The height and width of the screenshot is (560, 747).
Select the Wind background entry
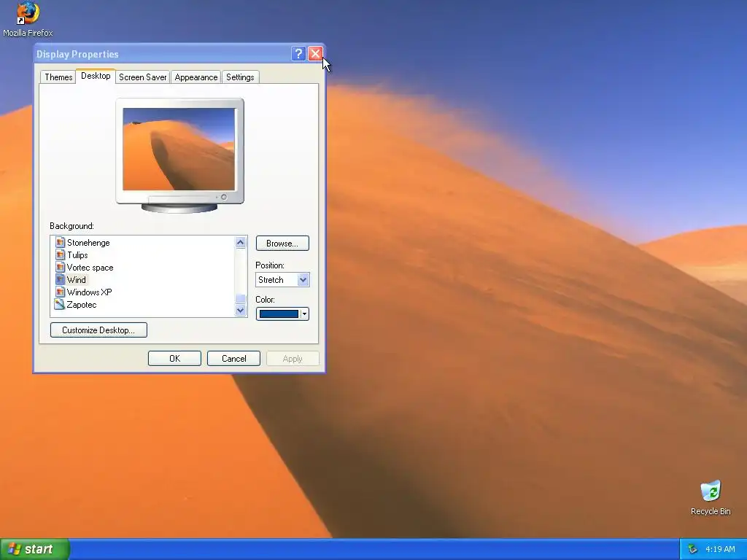(76, 279)
